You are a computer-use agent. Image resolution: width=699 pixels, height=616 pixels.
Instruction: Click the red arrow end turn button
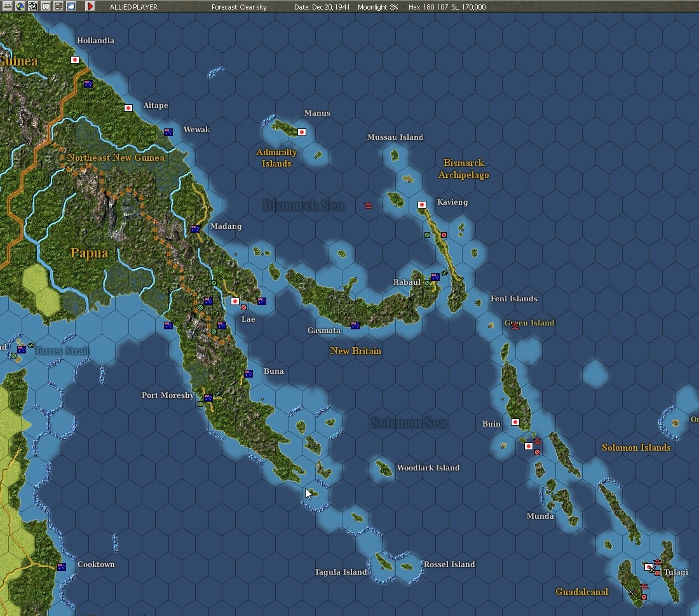90,6
